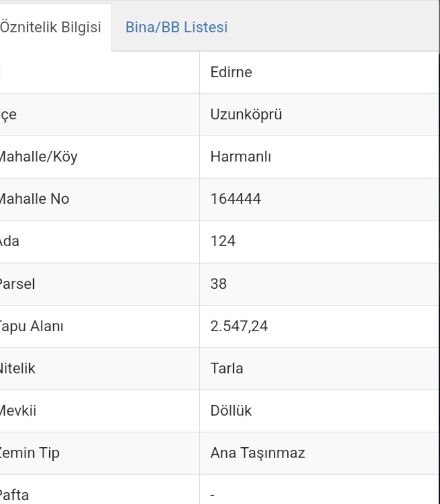Viewport: 440px width, 504px height.
Task: Select the Mahalle No value 164444
Action: [x=235, y=199]
